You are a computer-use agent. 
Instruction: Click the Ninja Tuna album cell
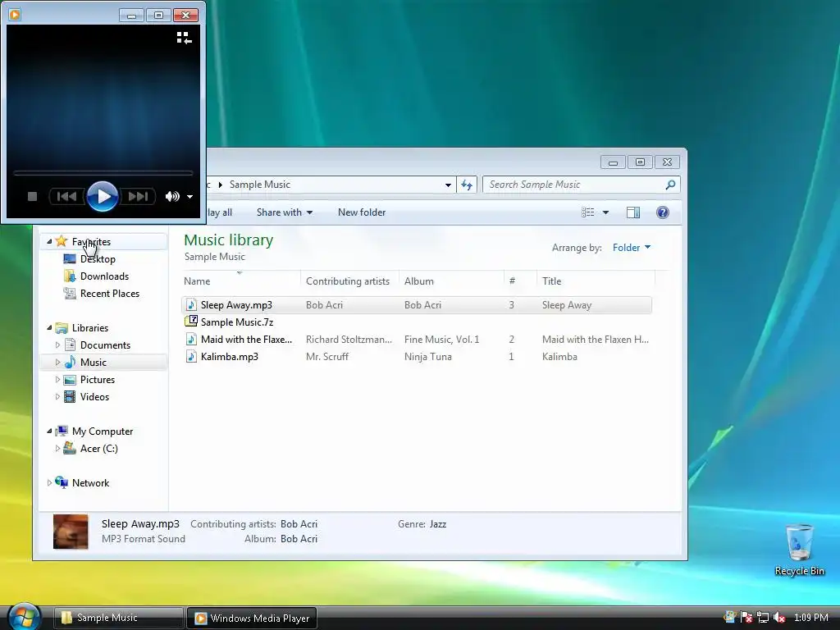tap(428, 357)
